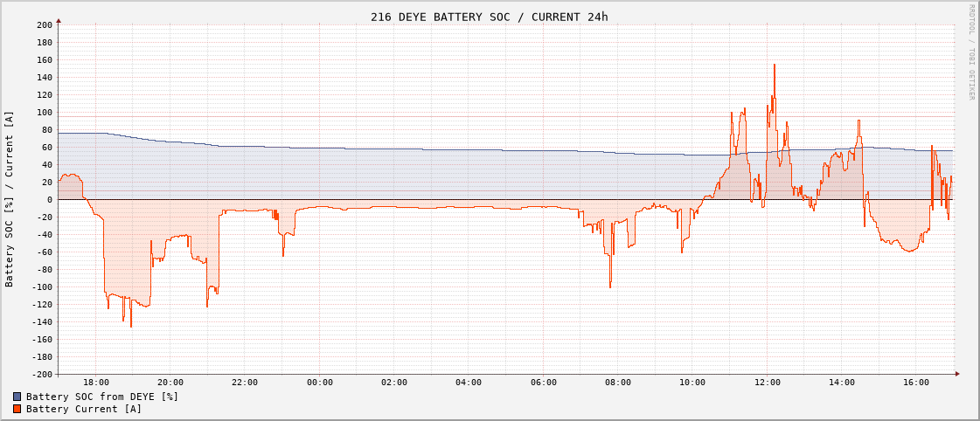Click the negative current spike before 08:00
The image size is (980, 421).
tap(610, 286)
